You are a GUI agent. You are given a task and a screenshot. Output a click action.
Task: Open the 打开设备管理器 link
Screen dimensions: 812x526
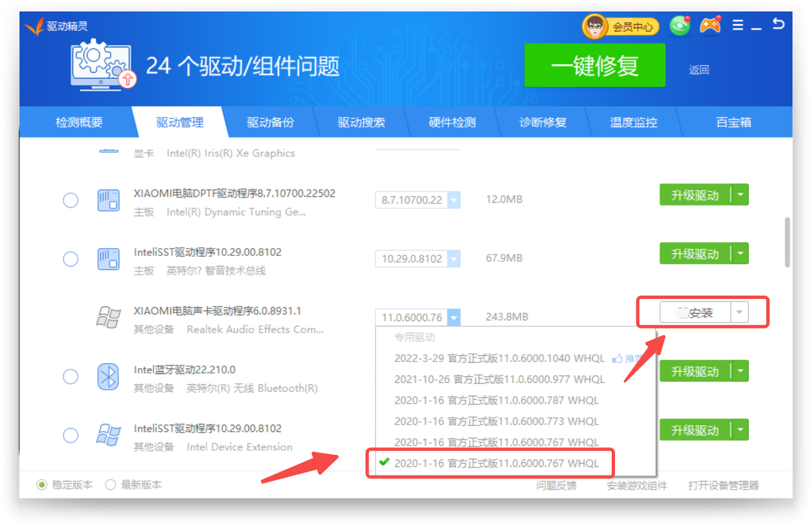click(x=723, y=485)
